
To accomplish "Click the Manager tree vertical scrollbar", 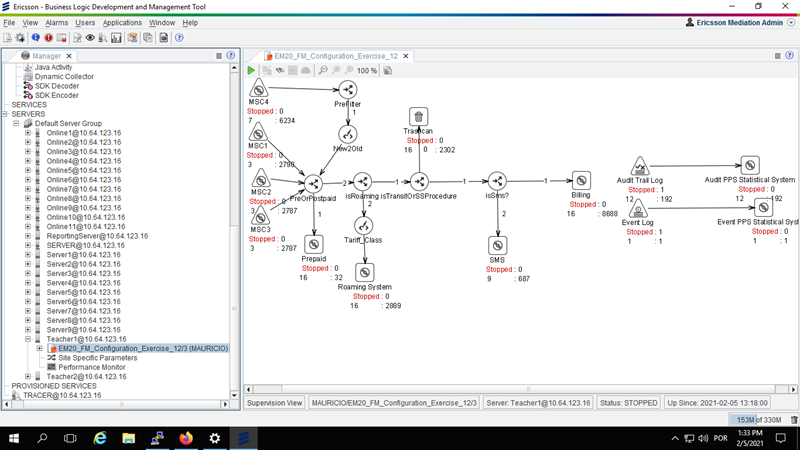I will click(x=234, y=231).
